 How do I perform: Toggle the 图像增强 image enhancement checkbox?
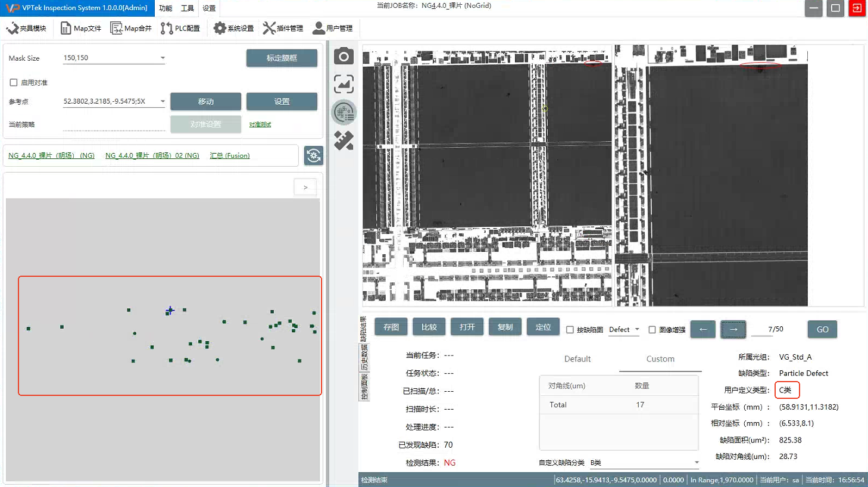coord(652,330)
